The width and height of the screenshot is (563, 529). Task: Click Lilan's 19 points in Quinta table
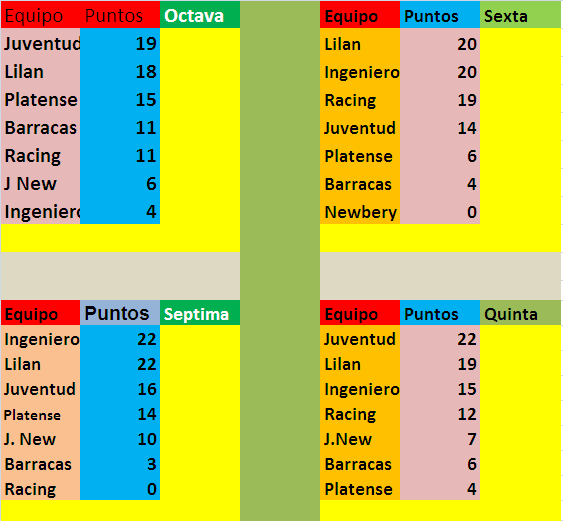(440, 364)
